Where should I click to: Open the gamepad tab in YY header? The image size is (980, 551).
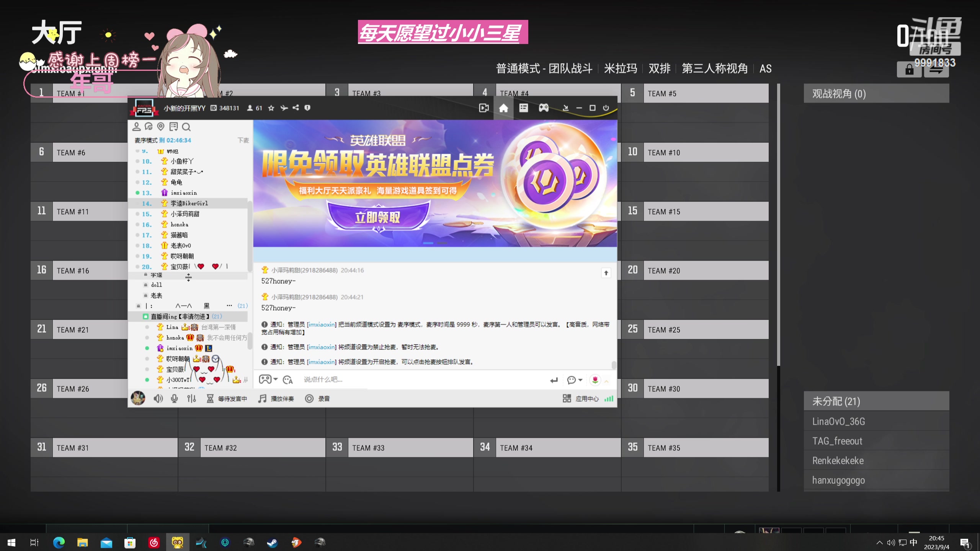(544, 108)
